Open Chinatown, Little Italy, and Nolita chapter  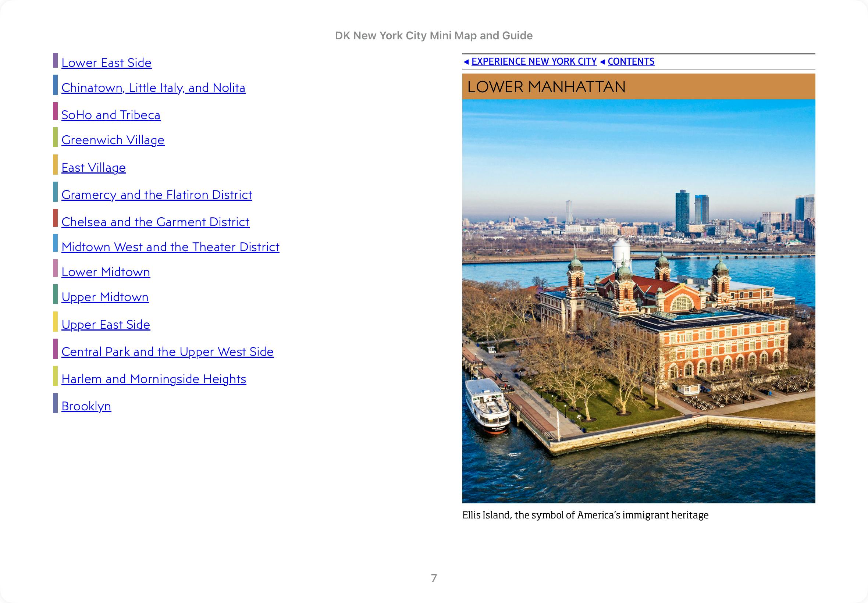(153, 88)
